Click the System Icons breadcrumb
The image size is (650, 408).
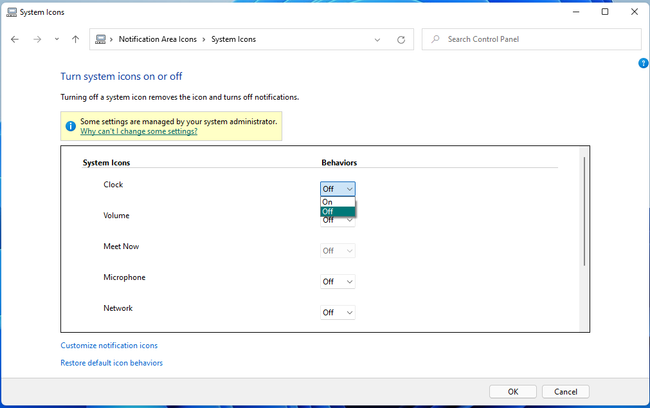233,39
